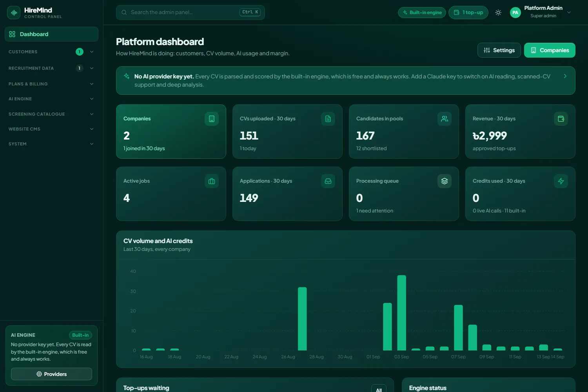
Task: Click the ৳2,999 revenue value
Action: [490, 136]
